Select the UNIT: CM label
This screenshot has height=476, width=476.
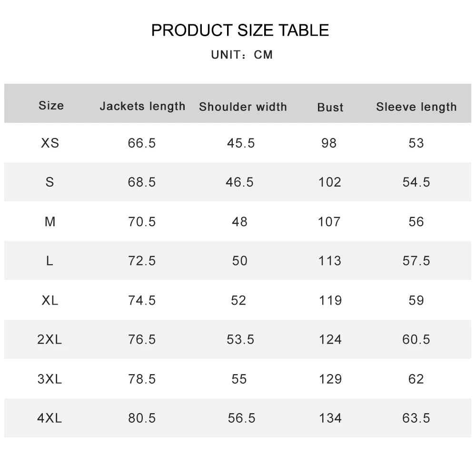click(x=242, y=55)
